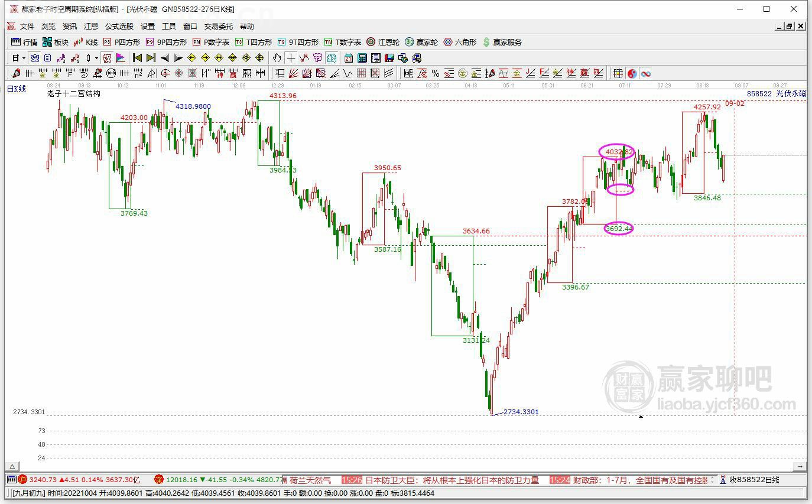Click the 4257.92 peak price label
This screenshot has width=812, height=504.
(x=707, y=107)
